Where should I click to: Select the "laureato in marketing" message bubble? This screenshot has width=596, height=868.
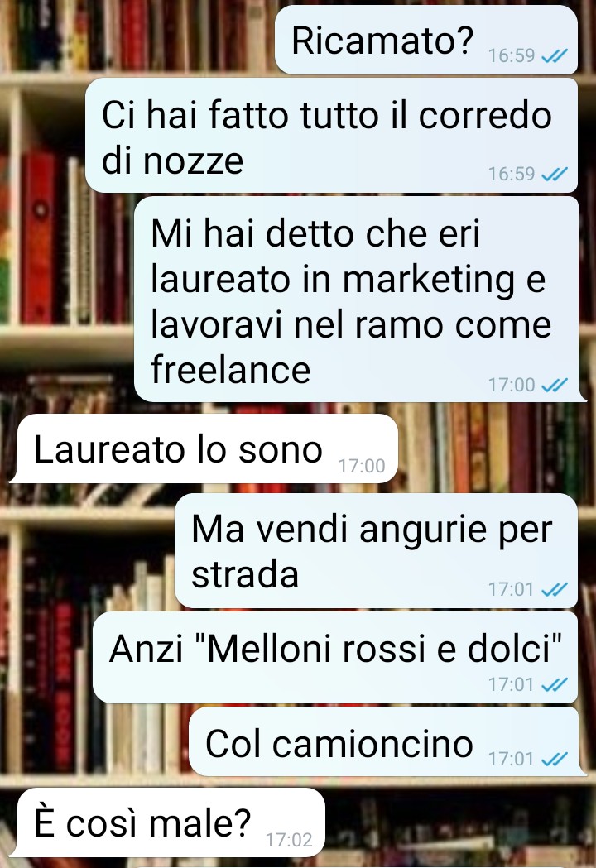(x=357, y=299)
